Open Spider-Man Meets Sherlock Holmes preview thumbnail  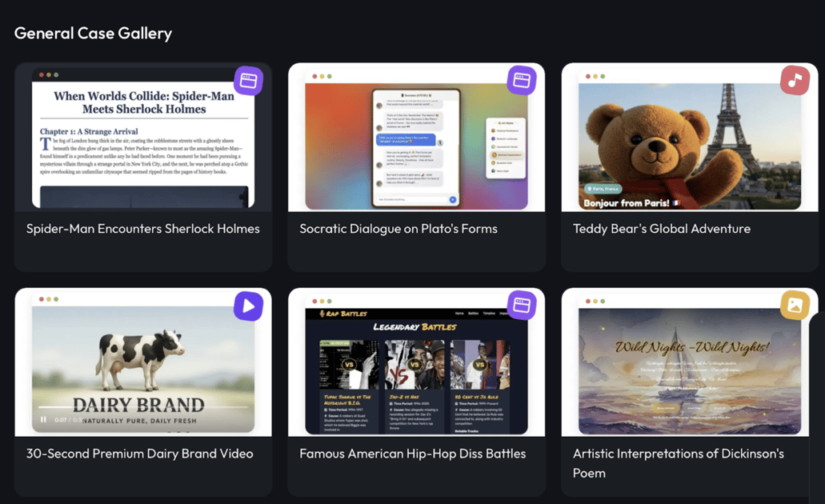[143, 138]
